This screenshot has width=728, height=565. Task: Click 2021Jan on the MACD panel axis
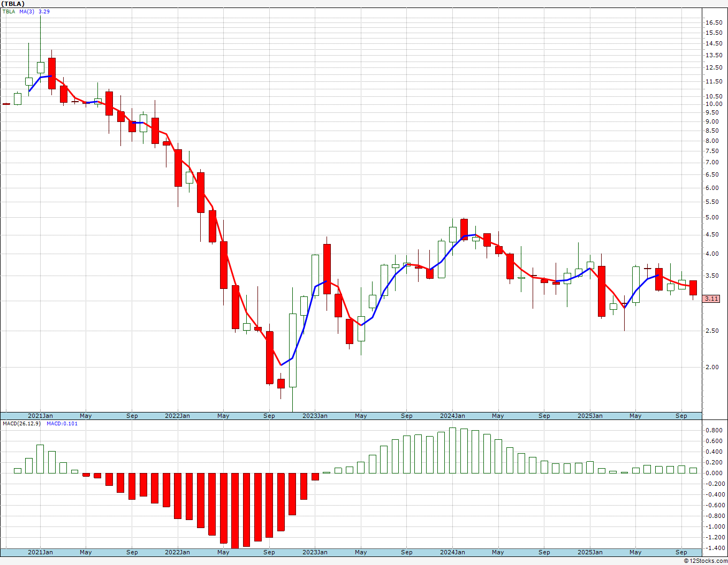point(40,552)
